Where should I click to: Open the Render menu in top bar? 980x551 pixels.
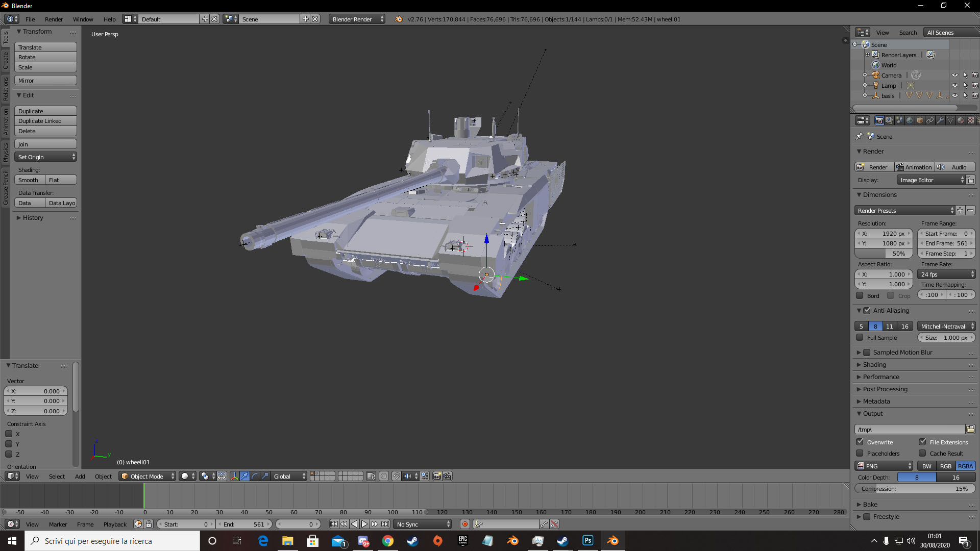coord(54,19)
